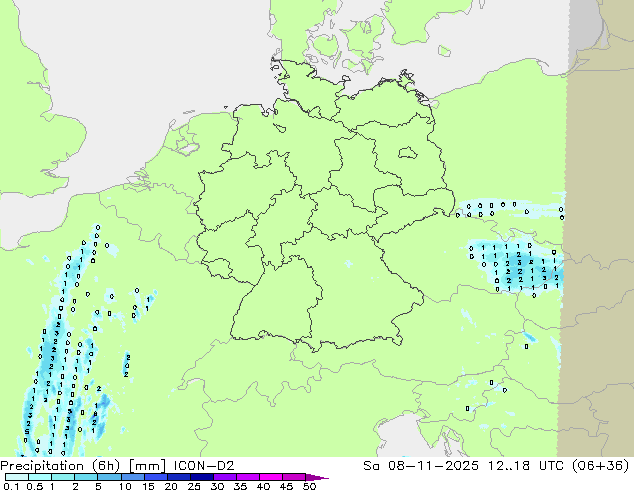The width and height of the screenshot is (634, 490).
Task: Click legend label "40"
Action: coord(263,486)
